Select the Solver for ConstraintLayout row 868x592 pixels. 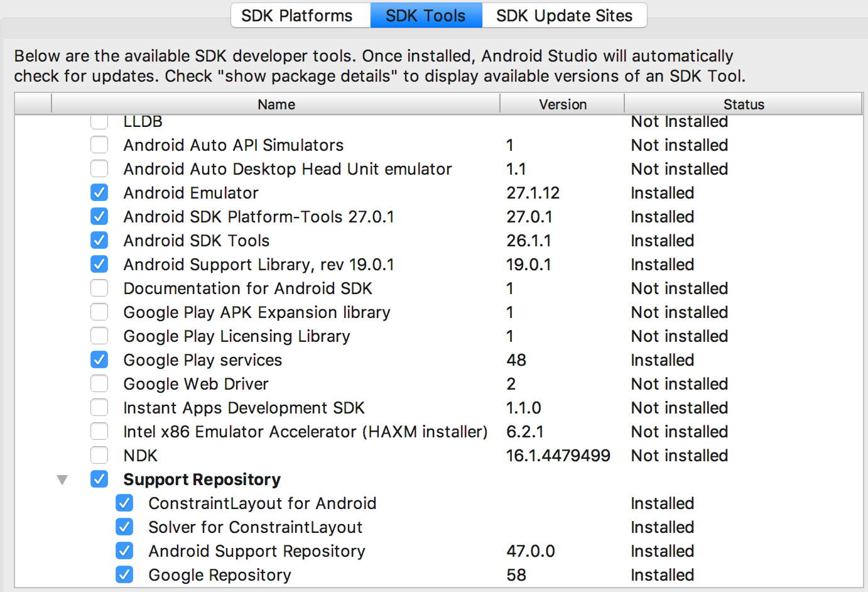point(256,527)
